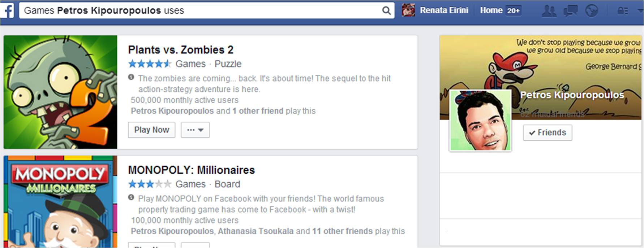
Task: Open the privacy shortcuts lock icon
Action: [623, 11]
